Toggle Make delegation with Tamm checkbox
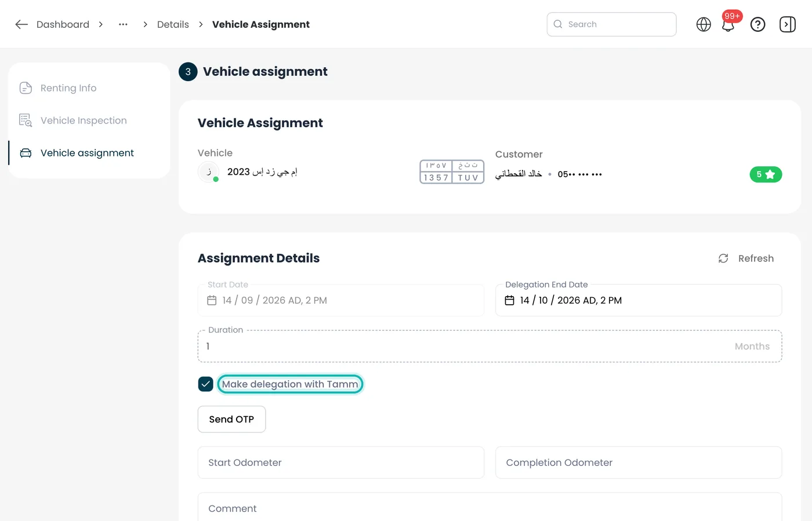 pos(205,384)
